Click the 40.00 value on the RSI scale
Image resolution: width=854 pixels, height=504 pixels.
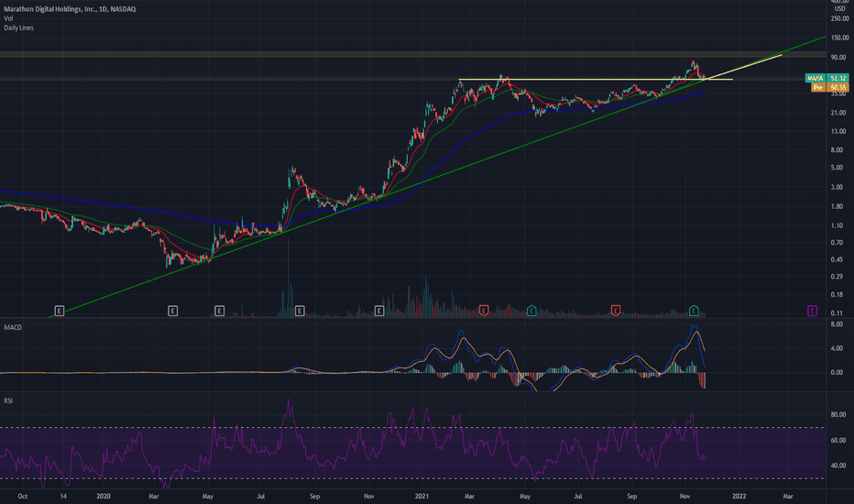coord(838,466)
